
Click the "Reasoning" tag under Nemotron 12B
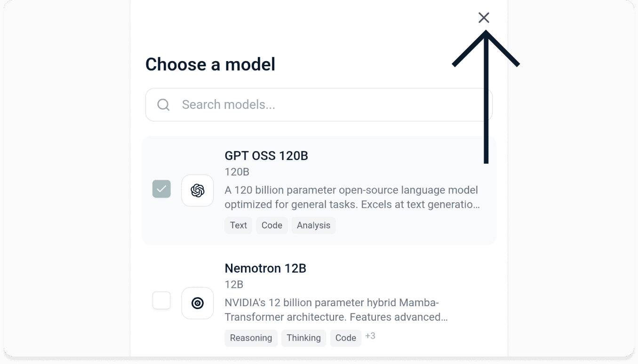pyautogui.click(x=251, y=338)
